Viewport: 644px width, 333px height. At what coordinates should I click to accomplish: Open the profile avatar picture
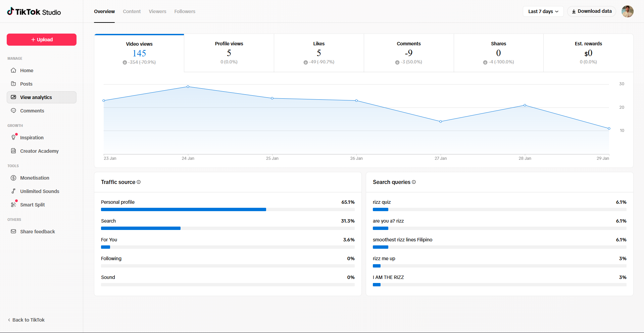click(x=627, y=11)
